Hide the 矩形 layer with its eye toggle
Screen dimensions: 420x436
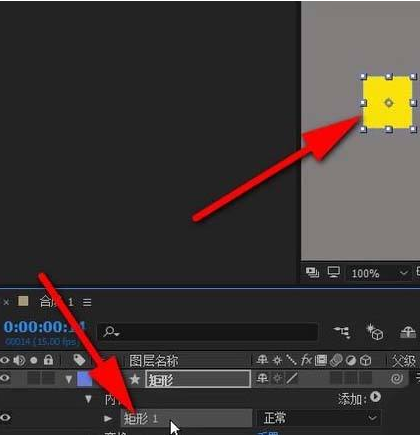pyautogui.click(x=5, y=378)
